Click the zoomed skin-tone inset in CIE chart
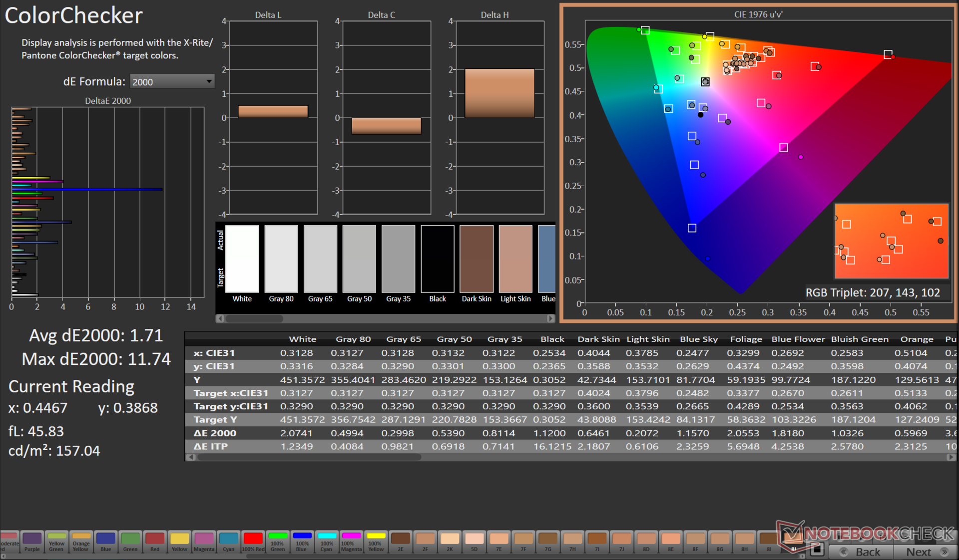The width and height of the screenshot is (959, 560). coord(891,241)
